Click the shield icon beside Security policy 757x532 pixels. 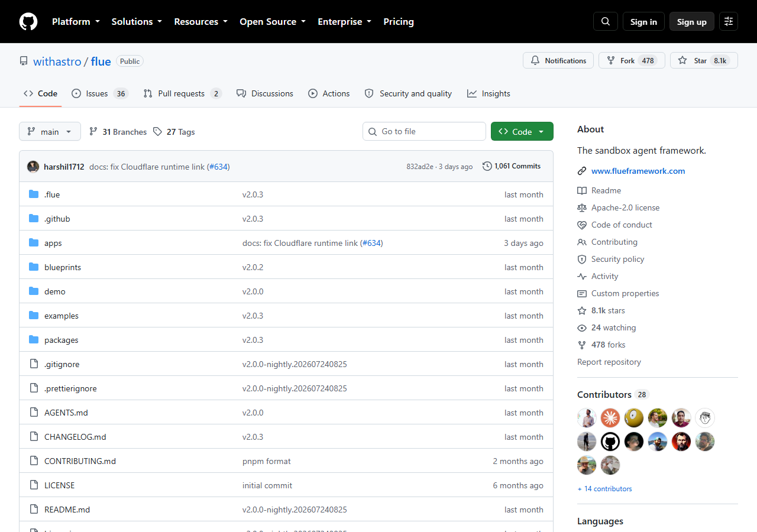click(582, 259)
